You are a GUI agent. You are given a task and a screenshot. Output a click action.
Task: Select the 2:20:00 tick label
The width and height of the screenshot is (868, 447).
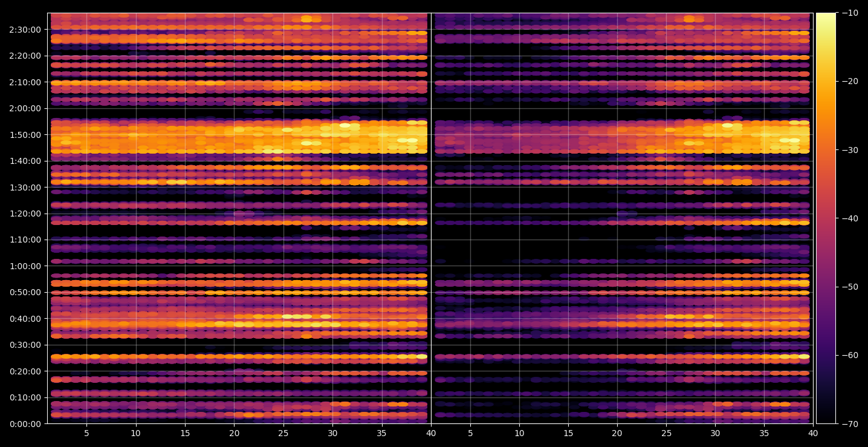(25, 56)
